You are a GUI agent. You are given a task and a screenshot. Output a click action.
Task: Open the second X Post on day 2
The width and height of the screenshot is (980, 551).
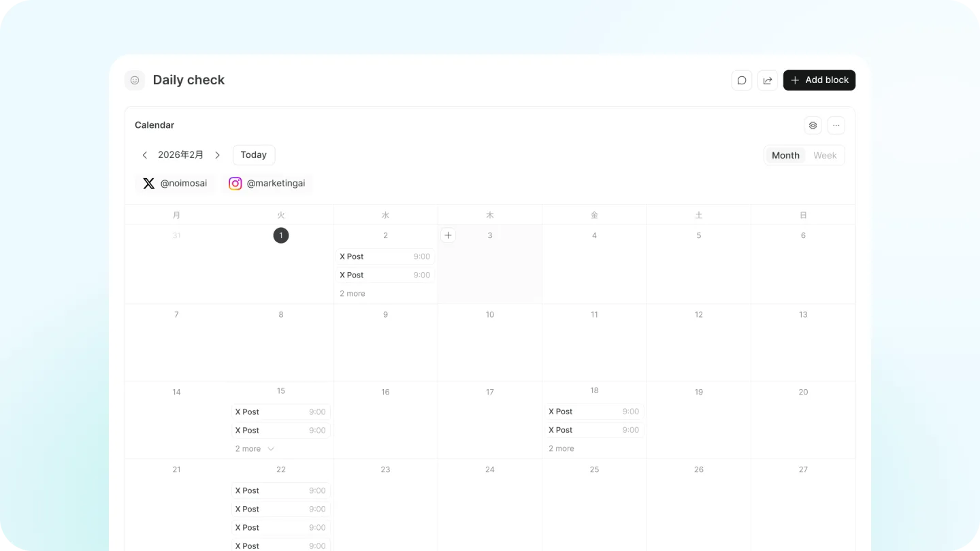(385, 275)
